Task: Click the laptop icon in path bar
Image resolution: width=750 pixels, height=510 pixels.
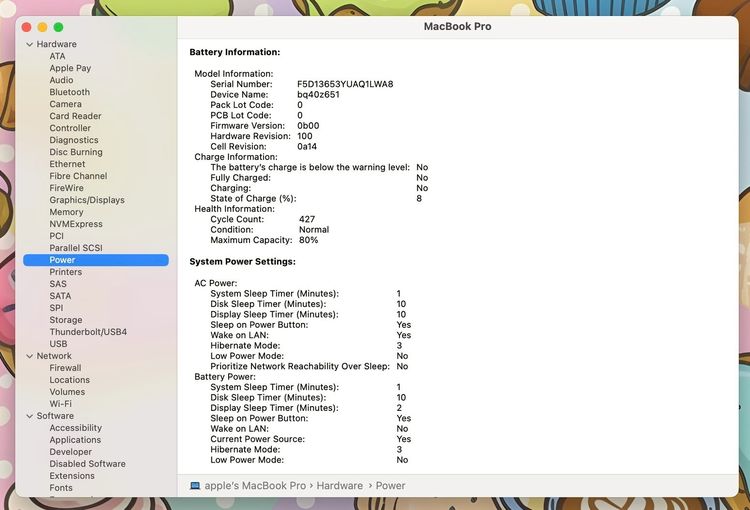Action: 195,486
